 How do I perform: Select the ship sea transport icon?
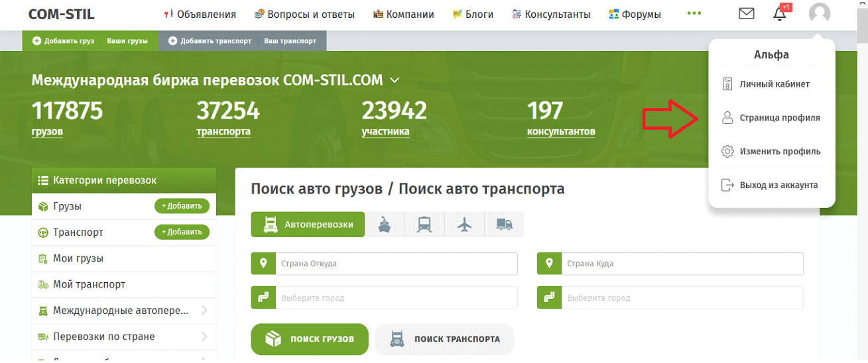[385, 225]
